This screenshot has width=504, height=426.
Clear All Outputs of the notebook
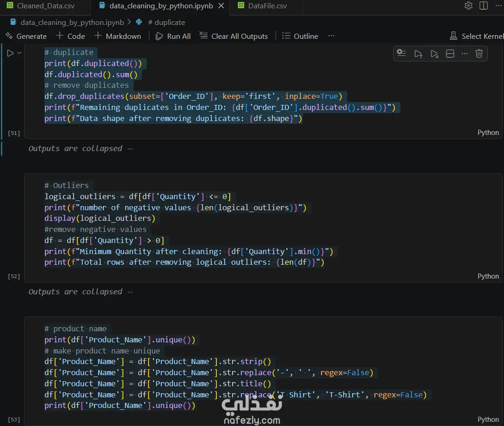tap(234, 37)
